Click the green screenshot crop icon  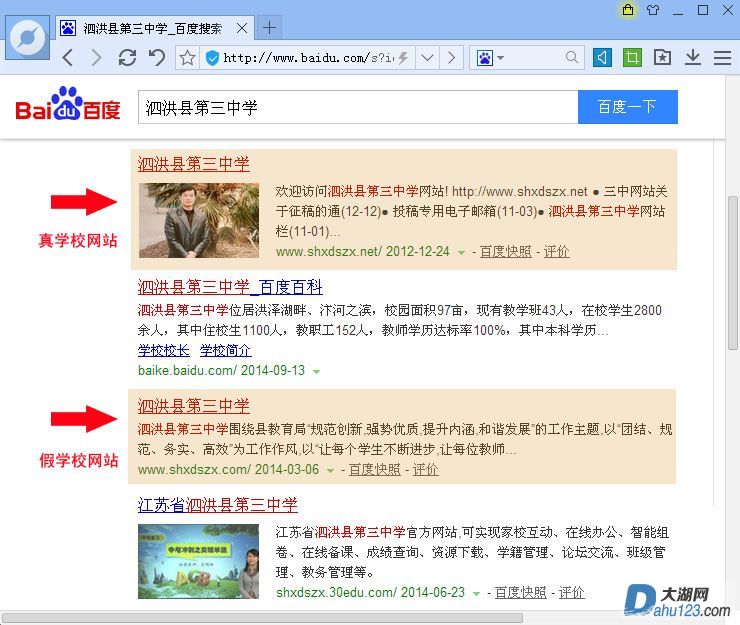pos(632,58)
